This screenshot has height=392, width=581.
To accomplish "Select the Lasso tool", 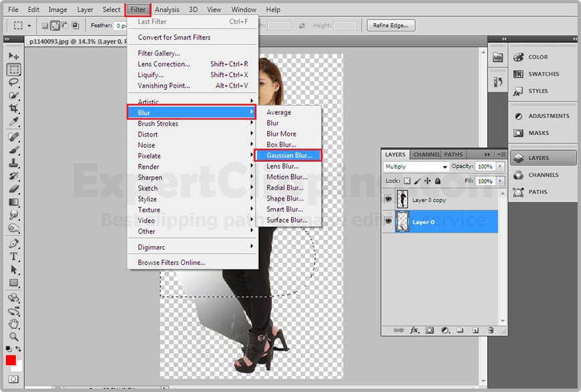I will tap(13, 82).
